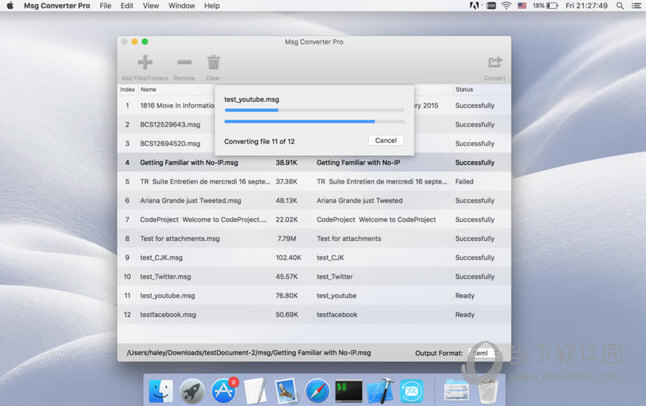Click the Remove minus icon
646x406 pixels.
click(184, 62)
